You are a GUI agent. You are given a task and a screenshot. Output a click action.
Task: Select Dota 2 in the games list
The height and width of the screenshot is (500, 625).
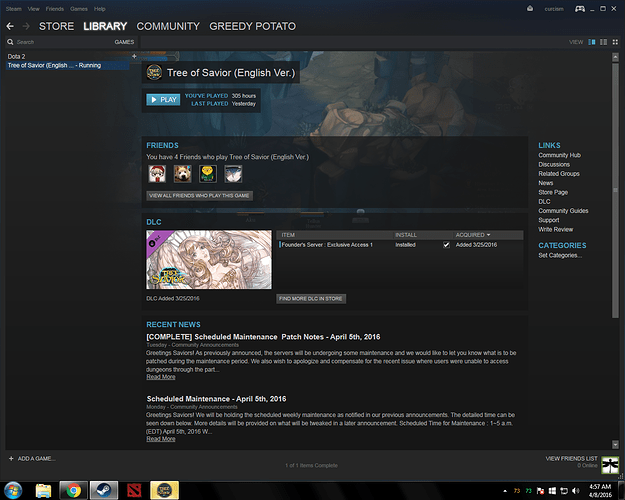17,56
